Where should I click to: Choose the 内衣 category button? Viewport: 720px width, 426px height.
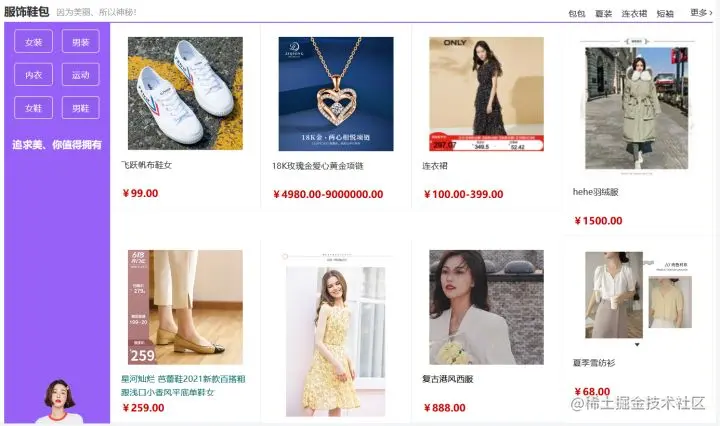(x=34, y=75)
